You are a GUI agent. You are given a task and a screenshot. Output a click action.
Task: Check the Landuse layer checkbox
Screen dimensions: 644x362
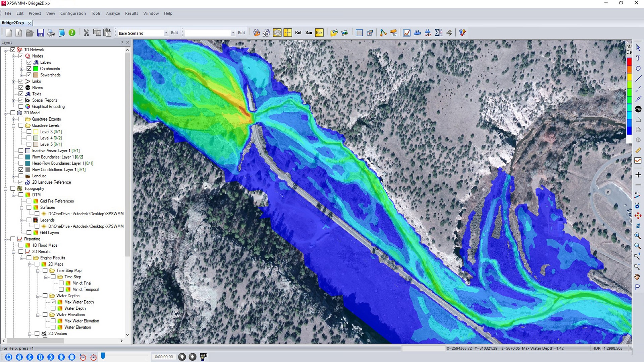click(21, 176)
